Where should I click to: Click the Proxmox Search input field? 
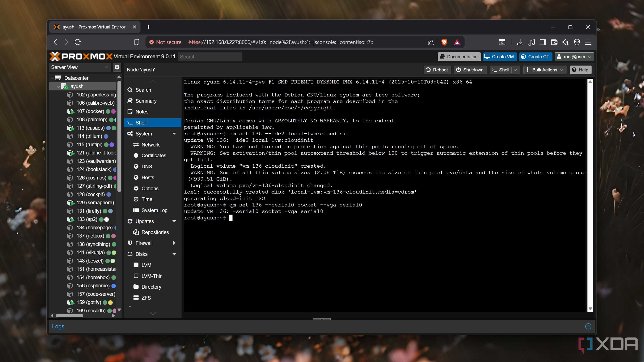click(x=209, y=57)
